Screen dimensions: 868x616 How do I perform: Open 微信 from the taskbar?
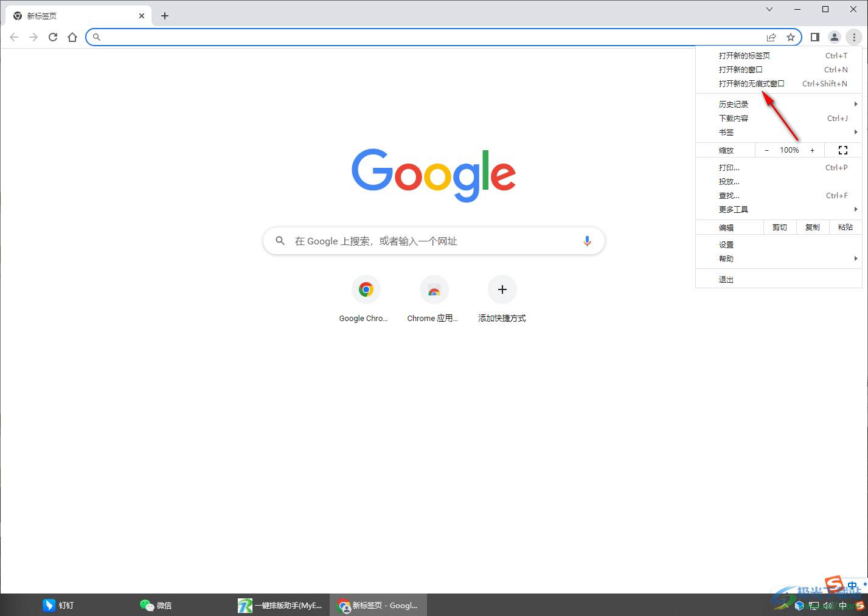coord(156,605)
